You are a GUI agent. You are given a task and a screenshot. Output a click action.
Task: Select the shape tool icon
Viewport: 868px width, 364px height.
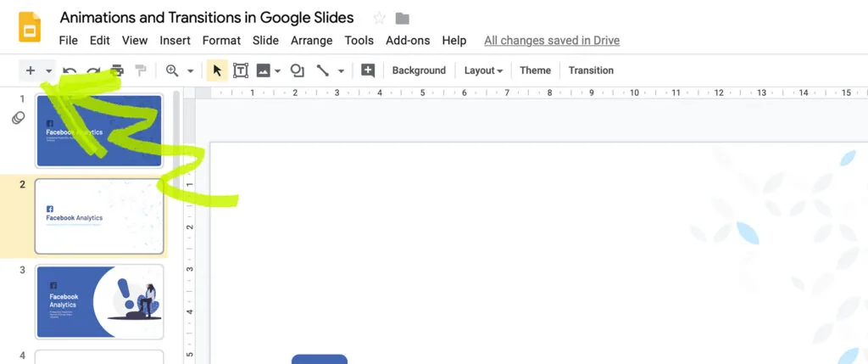point(298,70)
